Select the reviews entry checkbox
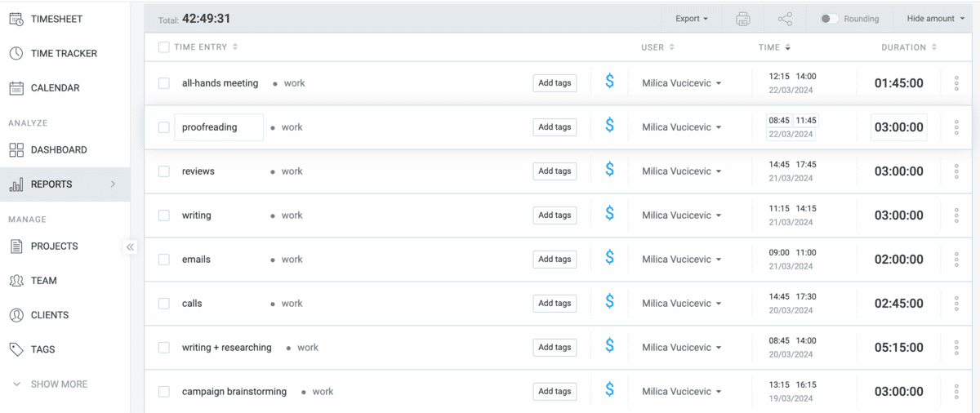 click(x=164, y=171)
